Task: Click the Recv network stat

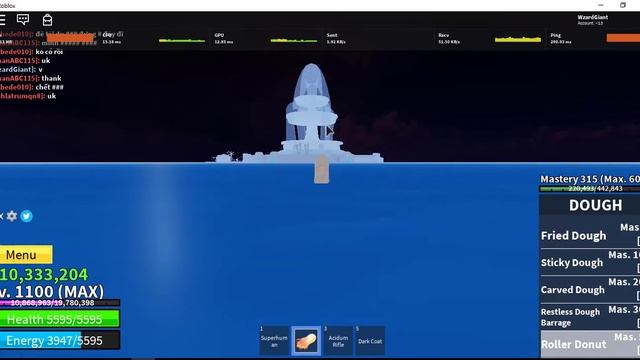Action: [x=449, y=38]
